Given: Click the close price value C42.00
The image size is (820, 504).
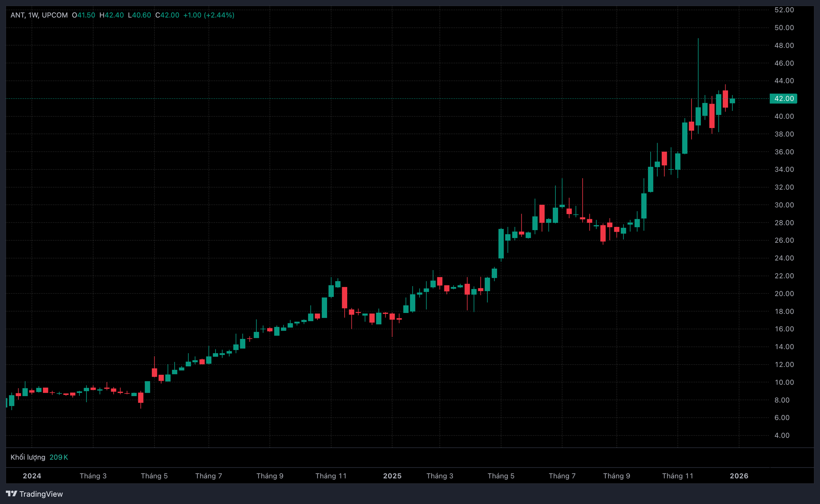Looking at the screenshot, I should pyautogui.click(x=167, y=15).
